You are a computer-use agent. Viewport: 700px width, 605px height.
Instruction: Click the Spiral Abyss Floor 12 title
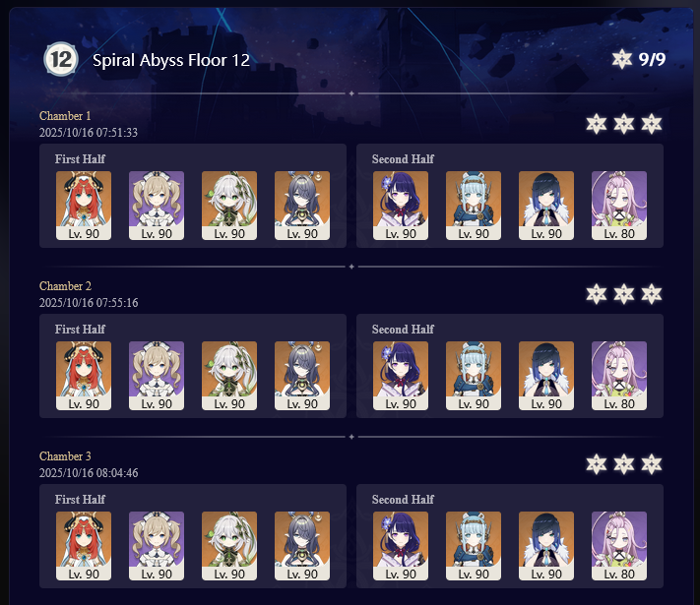point(171,60)
